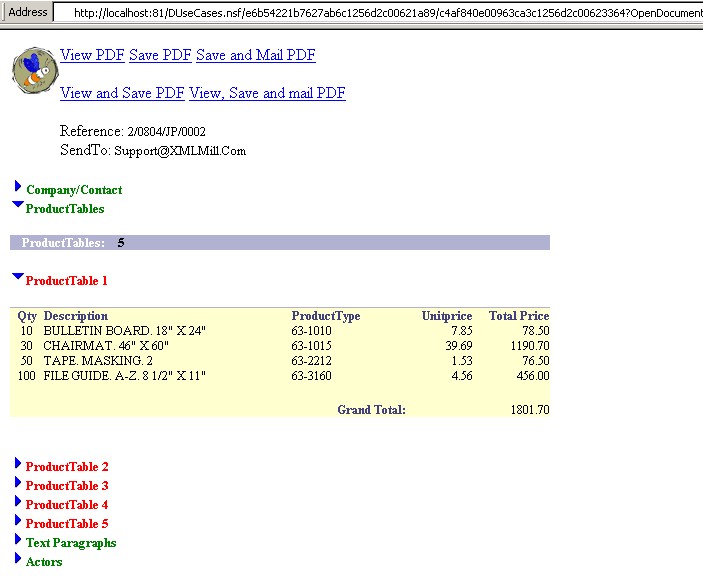Open the View PDF link

point(92,55)
